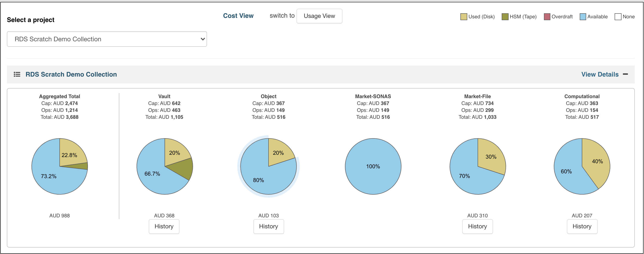The height and width of the screenshot is (254, 644).
Task: Click the list icon beside collection title
Action: [x=17, y=75]
